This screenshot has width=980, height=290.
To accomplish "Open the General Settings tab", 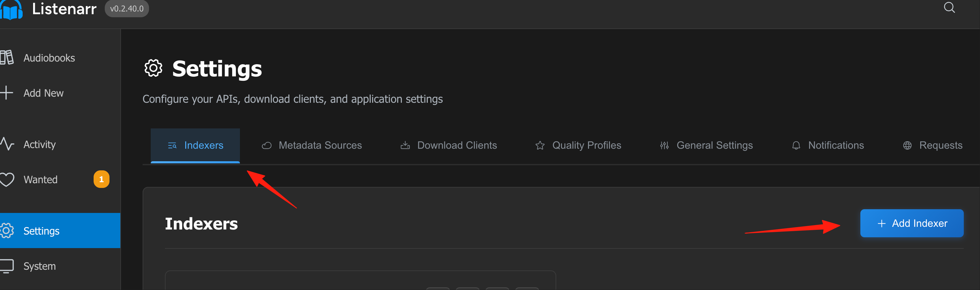I will point(706,145).
